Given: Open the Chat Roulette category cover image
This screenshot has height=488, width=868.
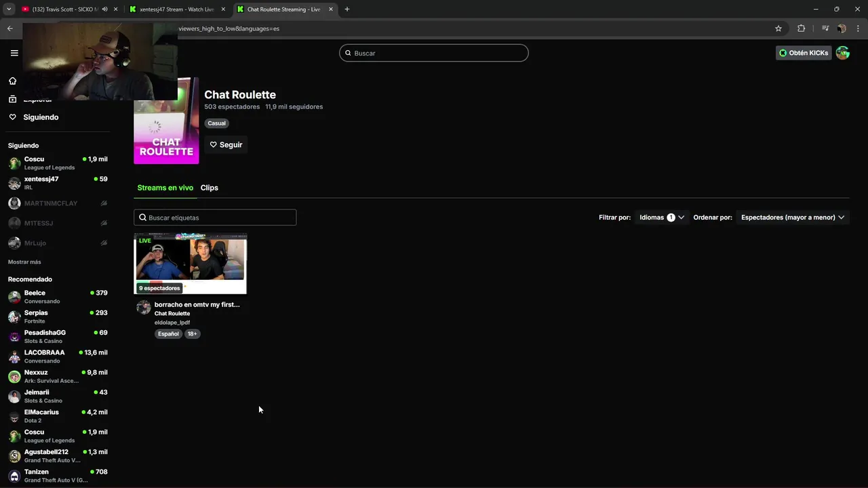Looking at the screenshot, I should click(x=166, y=121).
